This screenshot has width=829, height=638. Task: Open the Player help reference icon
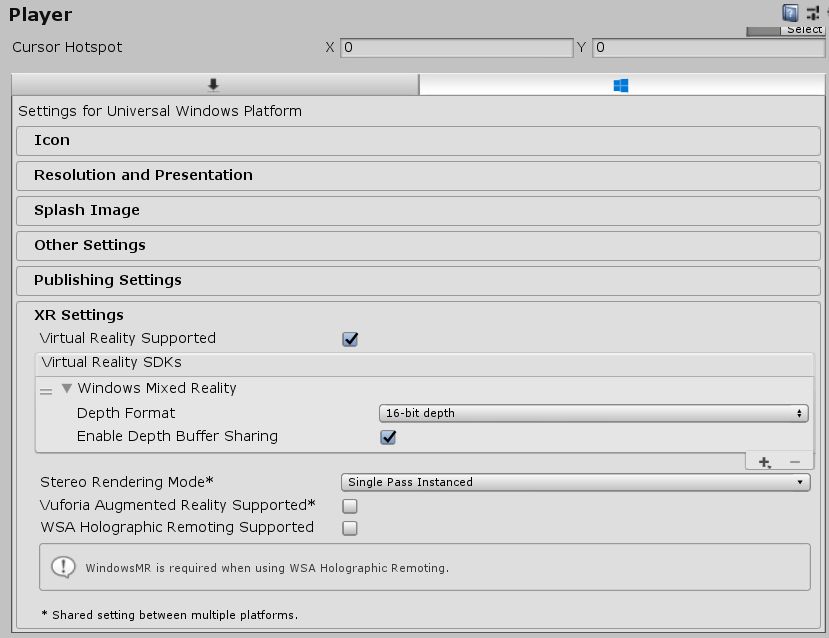tap(790, 12)
